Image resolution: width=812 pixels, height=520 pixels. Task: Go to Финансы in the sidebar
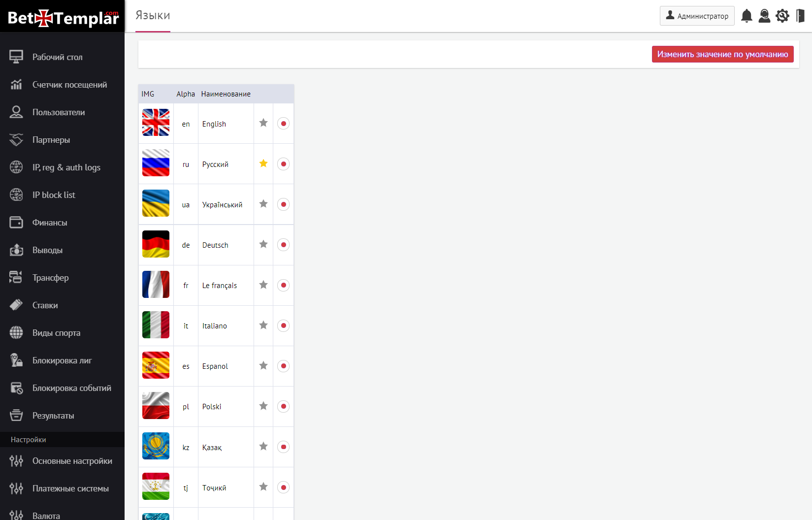pos(50,223)
